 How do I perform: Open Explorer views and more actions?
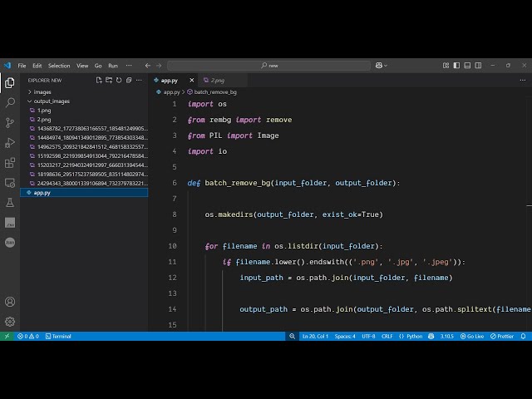coord(139,81)
